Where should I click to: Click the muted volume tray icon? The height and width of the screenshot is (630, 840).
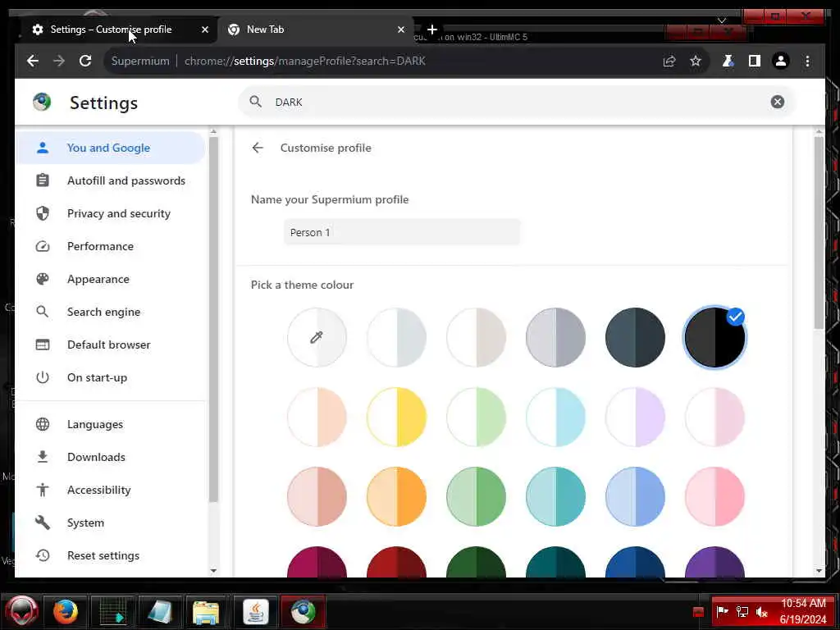point(762,612)
